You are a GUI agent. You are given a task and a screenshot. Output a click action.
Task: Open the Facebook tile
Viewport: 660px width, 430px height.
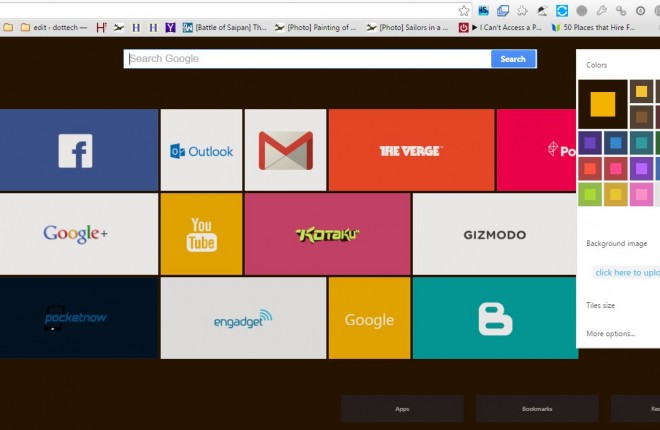point(79,150)
